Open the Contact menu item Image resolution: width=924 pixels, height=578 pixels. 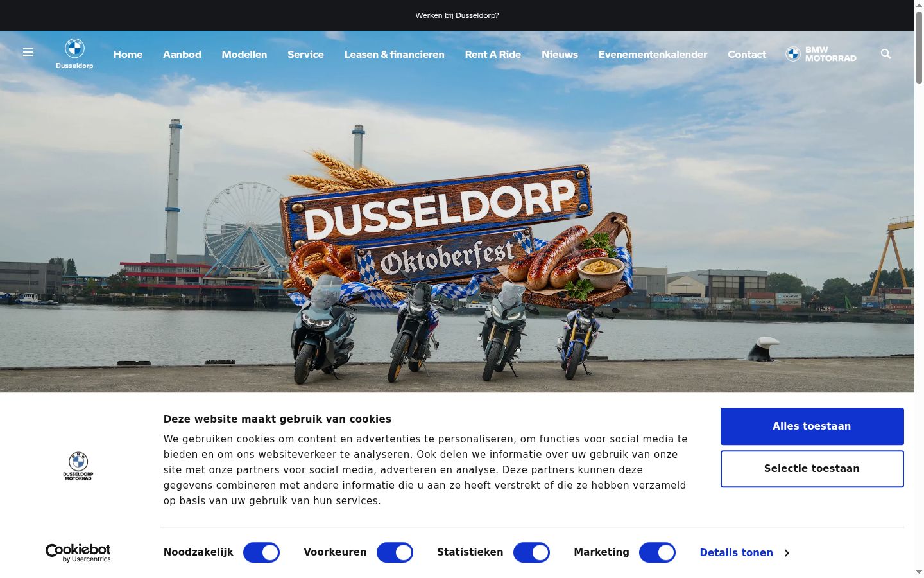[x=747, y=55]
